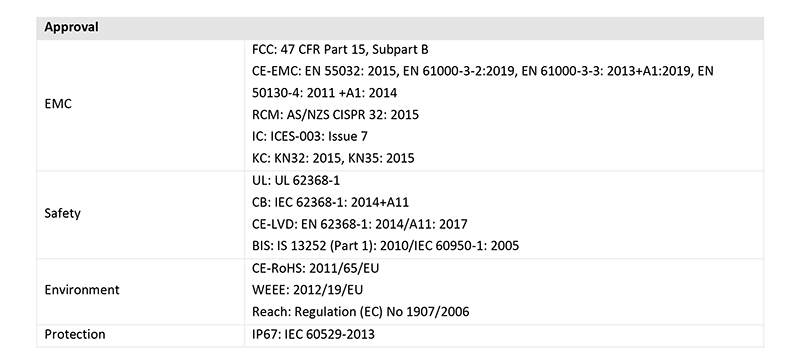Click the KC KN32 KN35 line
This screenshot has height=363, width=800.
[x=333, y=158]
